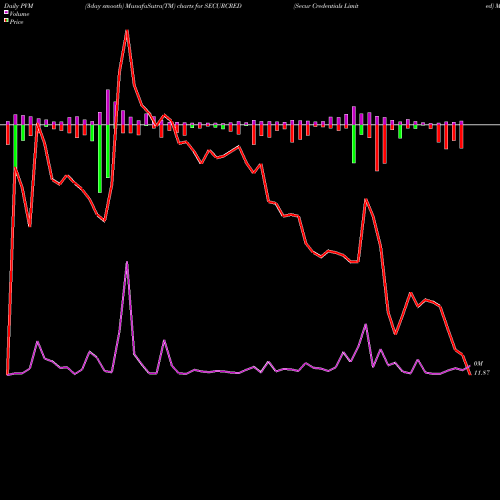
Task: Click the 0M volume value label
Action: (478, 364)
